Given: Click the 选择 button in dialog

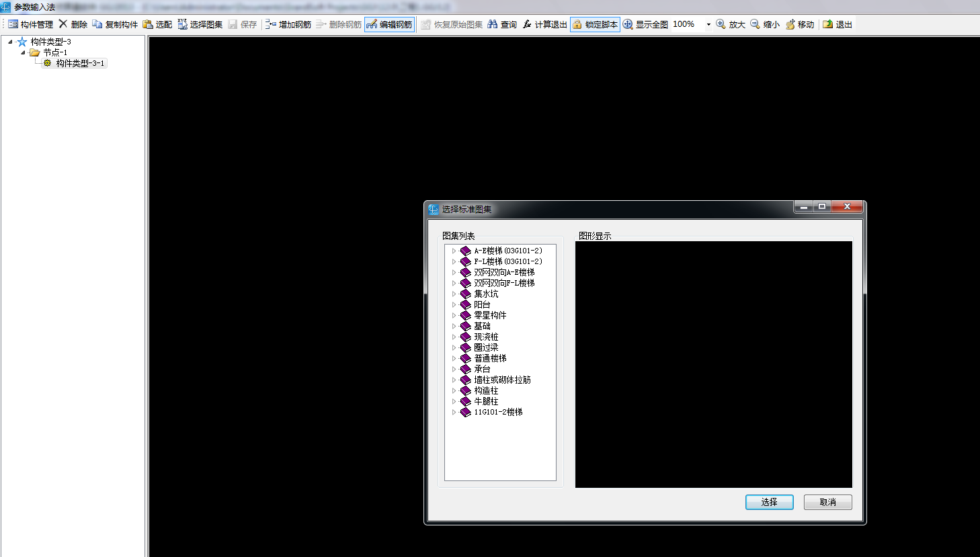Looking at the screenshot, I should pyautogui.click(x=770, y=502).
